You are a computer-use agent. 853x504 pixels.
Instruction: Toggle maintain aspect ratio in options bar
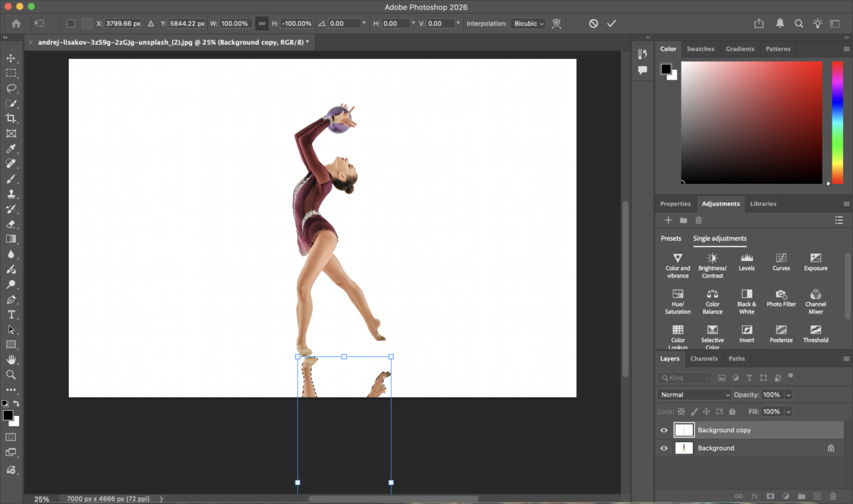pos(262,23)
